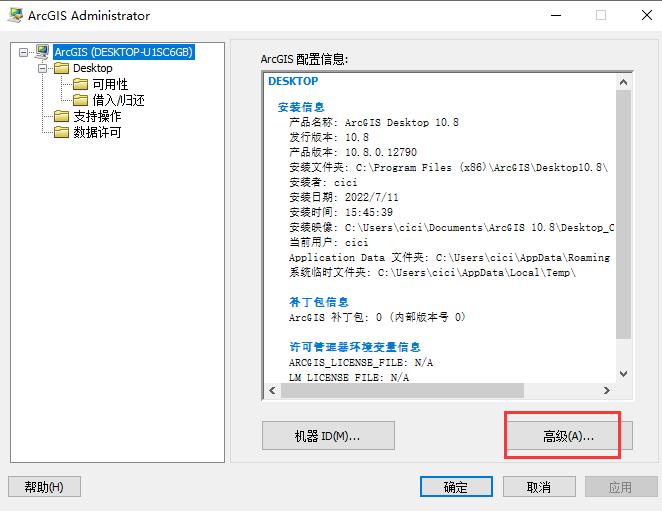662x511 pixels.
Task: Click the 借入/归还 folder icon
Action: click(81, 100)
